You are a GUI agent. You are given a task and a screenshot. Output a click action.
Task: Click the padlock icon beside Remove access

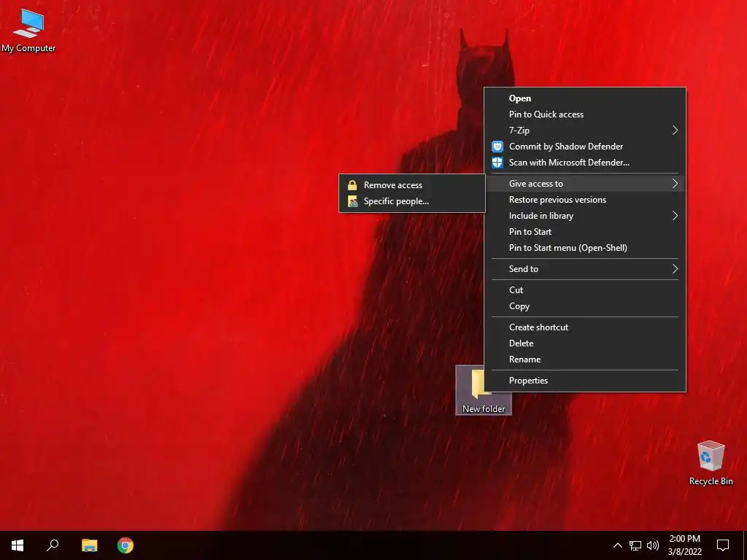(x=352, y=185)
